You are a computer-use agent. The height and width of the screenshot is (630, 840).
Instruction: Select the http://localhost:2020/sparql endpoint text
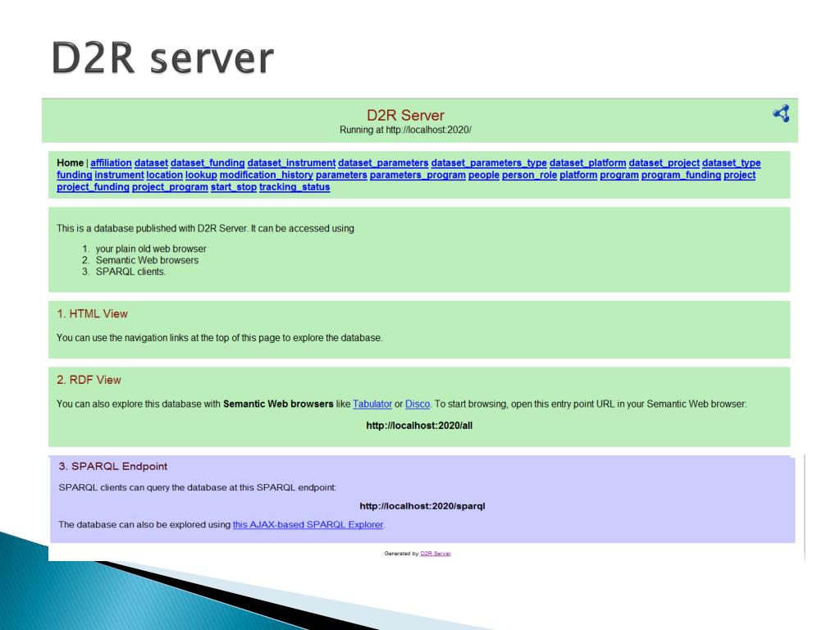coord(422,505)
